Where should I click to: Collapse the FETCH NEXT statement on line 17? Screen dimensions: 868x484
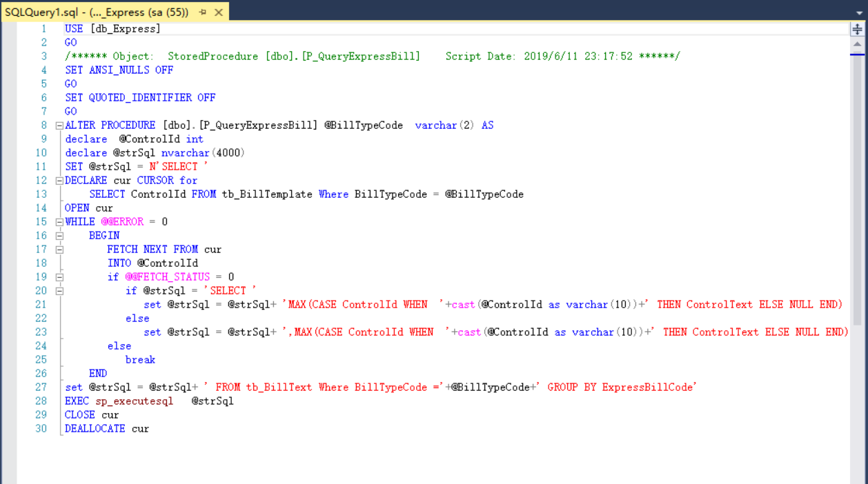pyautogui.click(x=59, y=250)
